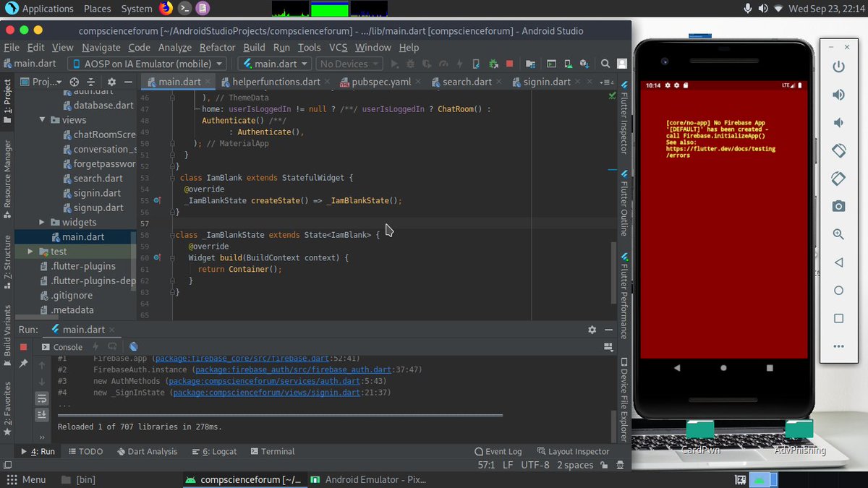
Task: Collapse the views folder in project tree
Action: click(x=43, y=120)
